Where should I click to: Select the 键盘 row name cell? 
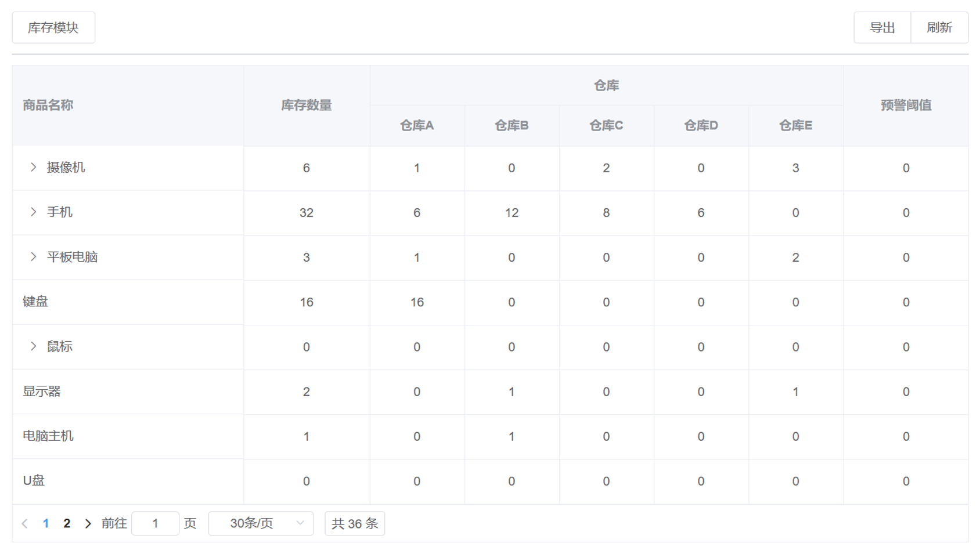point(35,302)
